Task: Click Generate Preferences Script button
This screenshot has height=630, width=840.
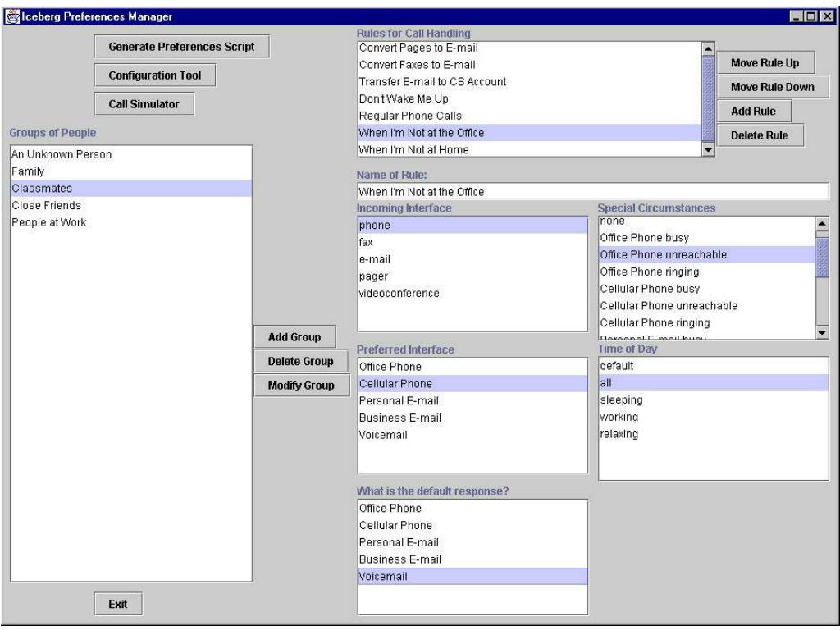Action: 181,48
